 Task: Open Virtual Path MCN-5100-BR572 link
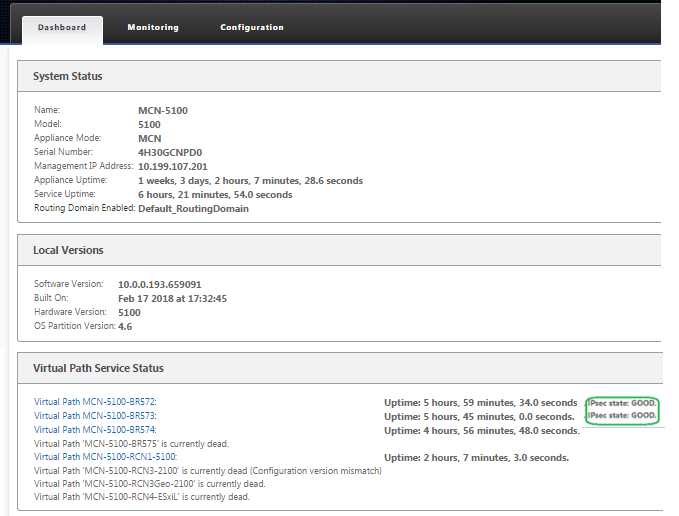coord(95,402)
